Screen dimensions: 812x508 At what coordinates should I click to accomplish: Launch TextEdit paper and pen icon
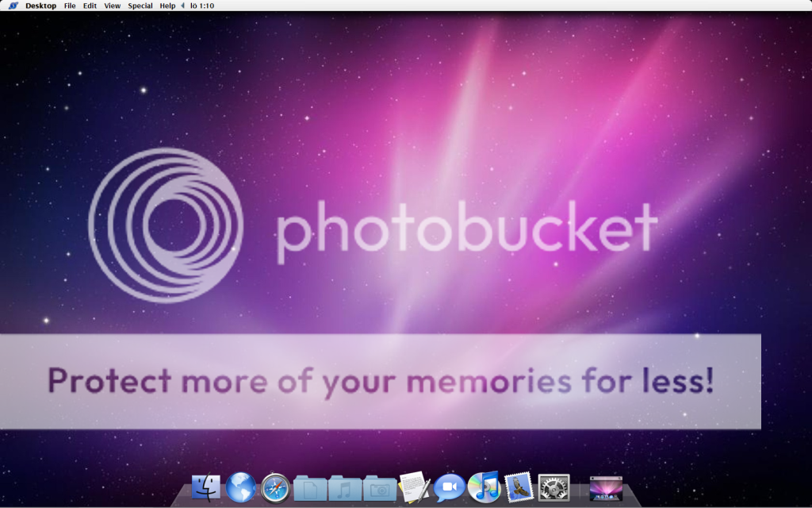click(x=415, y=487)
